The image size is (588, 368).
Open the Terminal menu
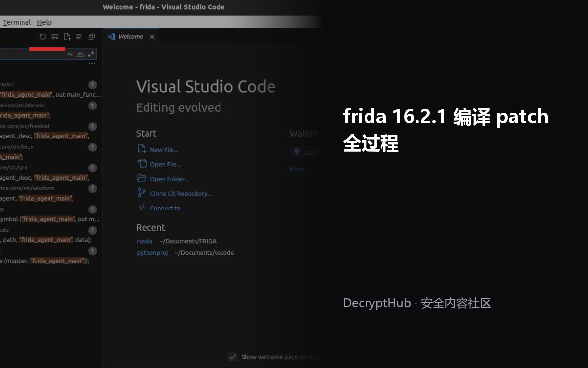click(x=17, y=22)
